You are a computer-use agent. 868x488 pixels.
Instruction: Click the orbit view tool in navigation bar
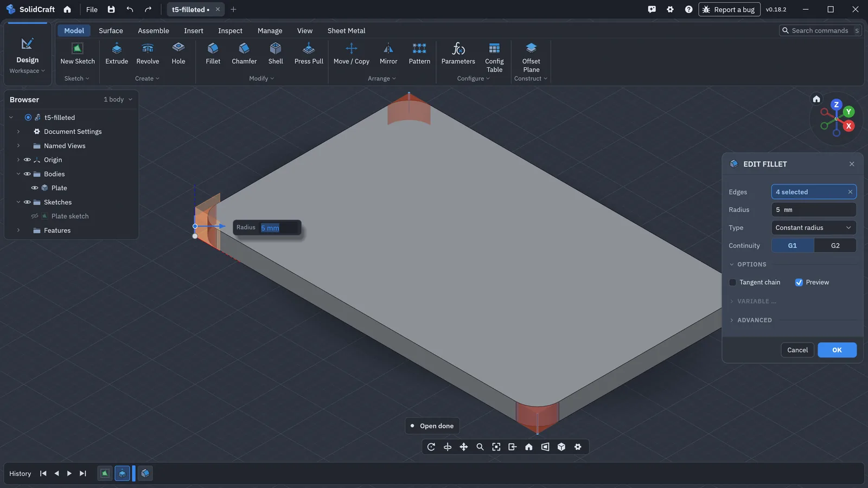[431, 447]
